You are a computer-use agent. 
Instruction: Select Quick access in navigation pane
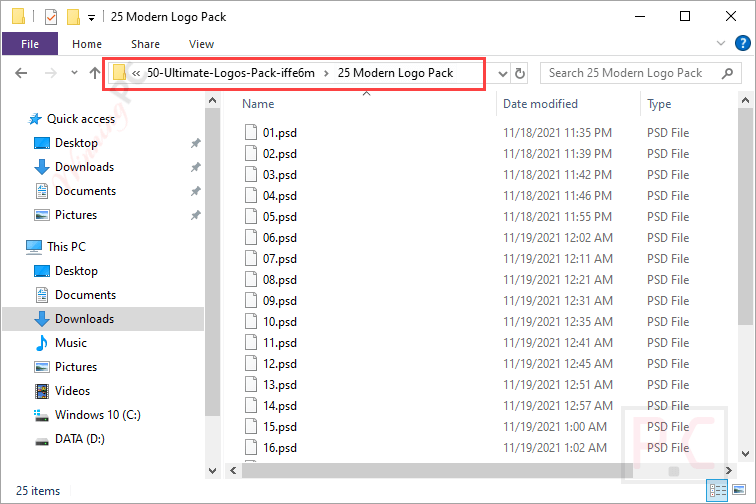81,119
